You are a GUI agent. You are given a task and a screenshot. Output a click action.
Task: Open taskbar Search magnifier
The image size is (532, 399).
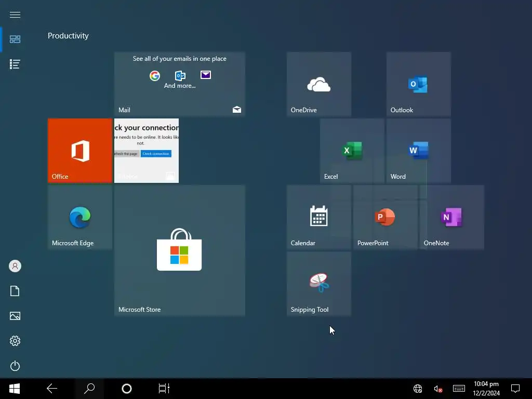point(89,389)
